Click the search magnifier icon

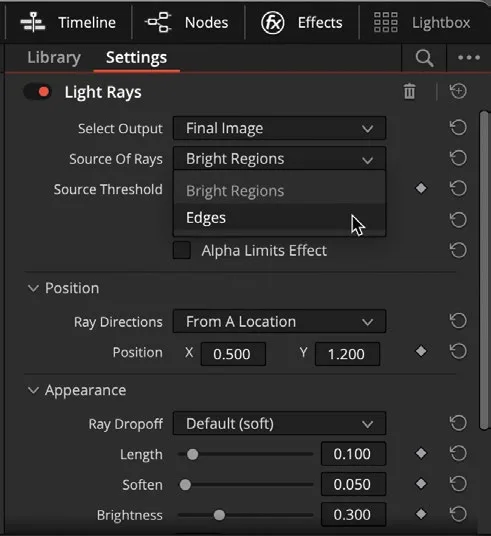tap(424, 58)
